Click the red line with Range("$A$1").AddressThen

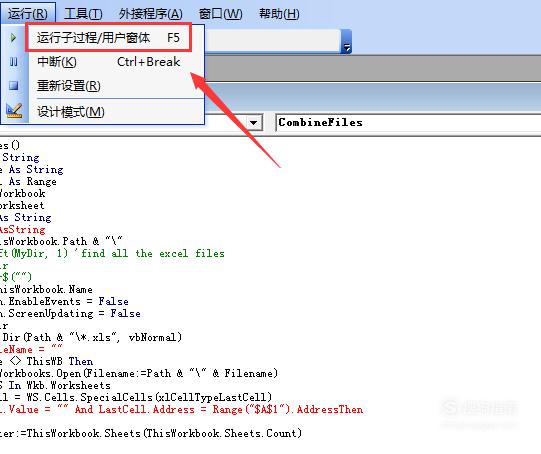coord(181,409)
